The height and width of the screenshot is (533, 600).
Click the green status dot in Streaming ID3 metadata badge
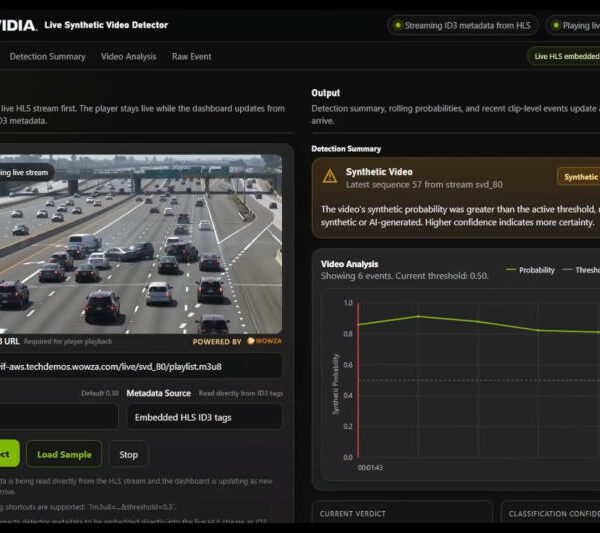coord(398,25)
